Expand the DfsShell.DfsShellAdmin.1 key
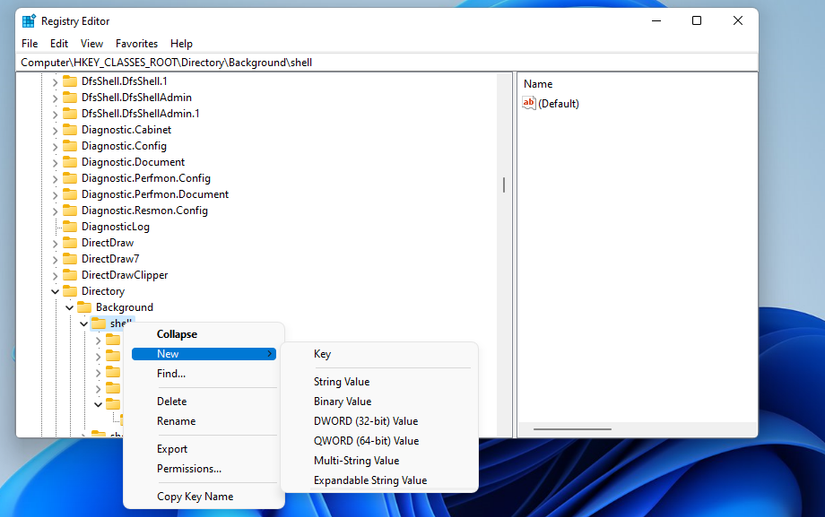Screen dimensions: 825x517 (x=55, y=114)
